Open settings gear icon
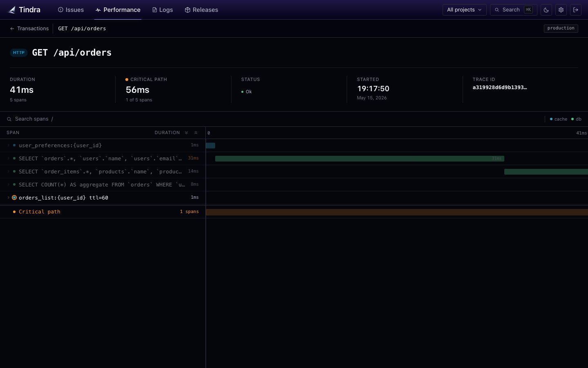The width and height of the screenshot is (588, 368). tap(561, 10)
